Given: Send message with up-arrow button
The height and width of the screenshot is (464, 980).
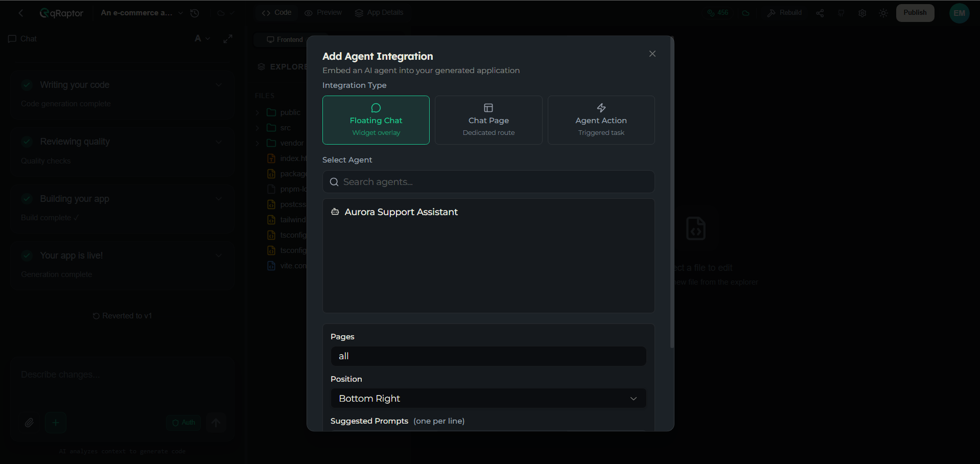Looking at the screenshot, I should tap(216, 423).
